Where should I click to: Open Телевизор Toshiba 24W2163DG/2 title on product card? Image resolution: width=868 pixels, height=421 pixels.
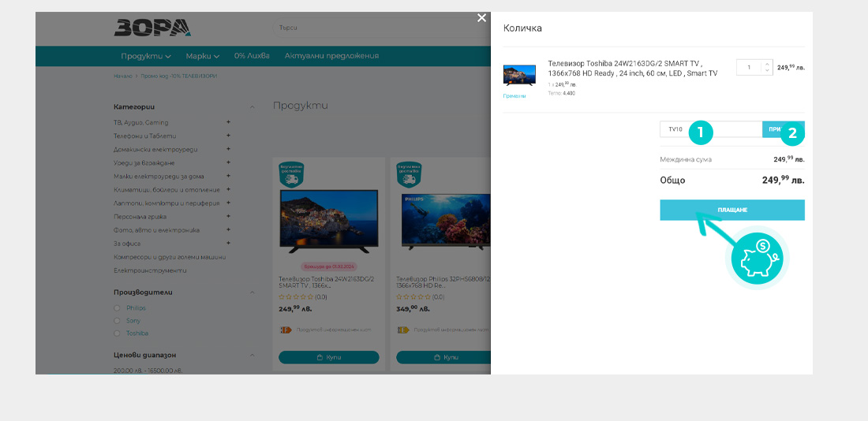point(327,283)
